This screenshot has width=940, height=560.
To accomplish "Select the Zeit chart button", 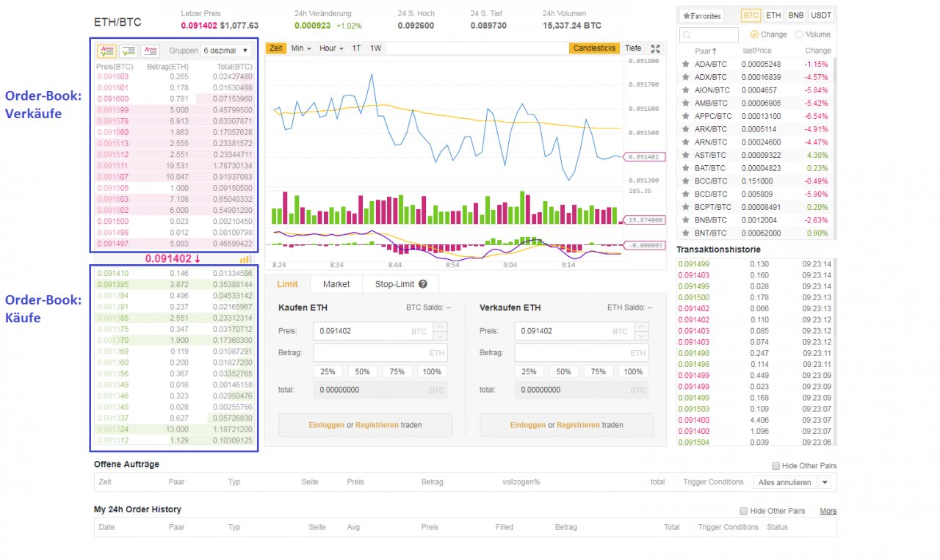I will point(276,48).
